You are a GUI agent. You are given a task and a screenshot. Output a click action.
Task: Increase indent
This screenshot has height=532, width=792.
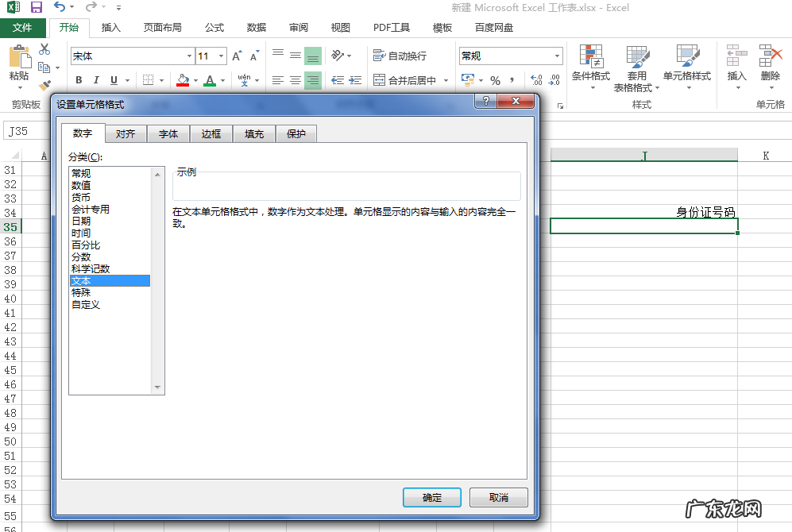355,79
